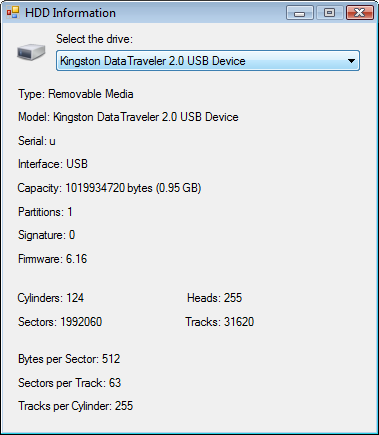Click the Firmware: 6.16 label
Viewport: 379px width, 435px height.
tap(52, 259)
